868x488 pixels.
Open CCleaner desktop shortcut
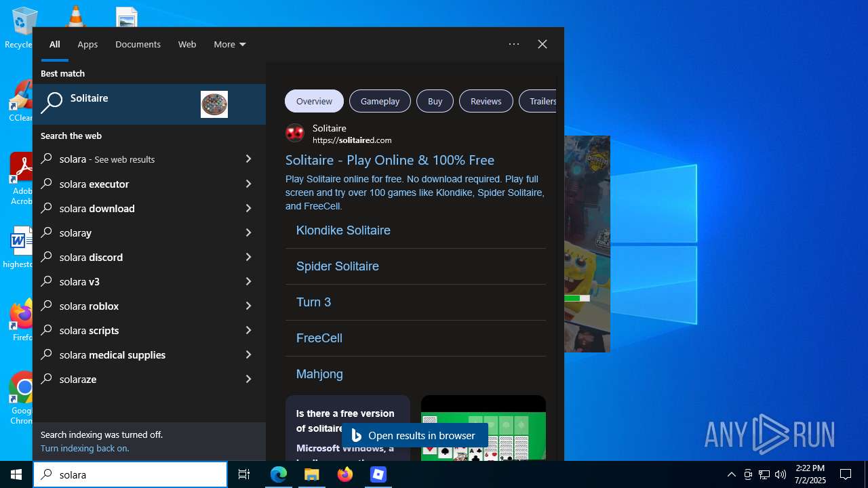tap(22, 102)
